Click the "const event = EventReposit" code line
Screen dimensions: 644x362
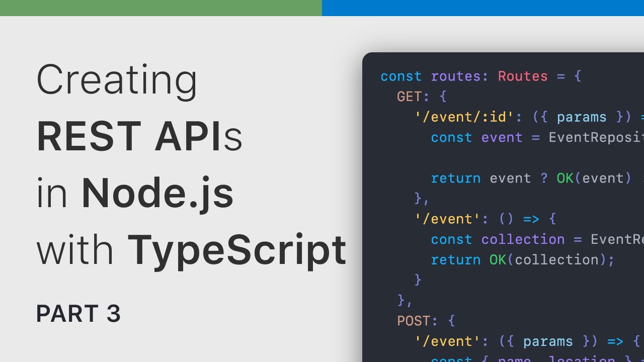537,137
